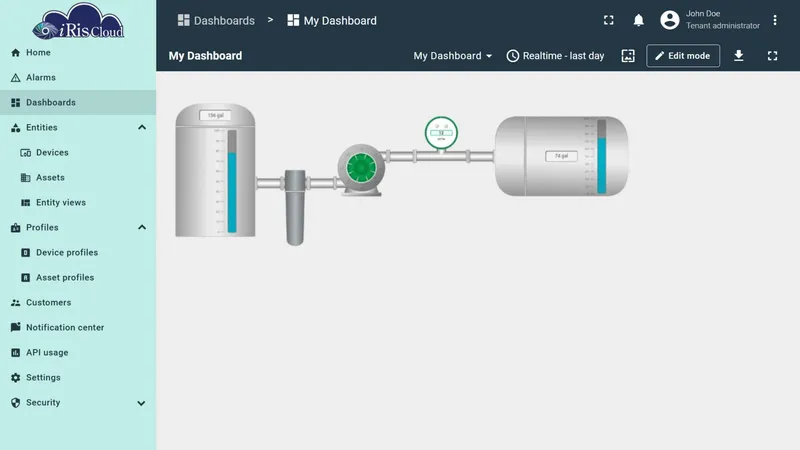Open the three-dot more options menu
Viewport: 800px width, 450px height.
pyautogui.click(x=774, y=20)
